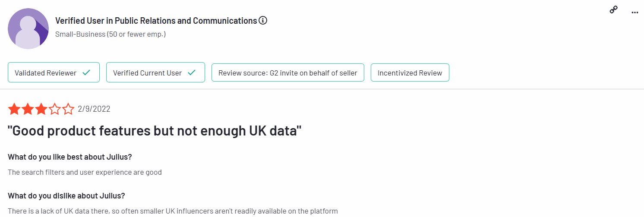Click the third filled star

pos(41,109)
